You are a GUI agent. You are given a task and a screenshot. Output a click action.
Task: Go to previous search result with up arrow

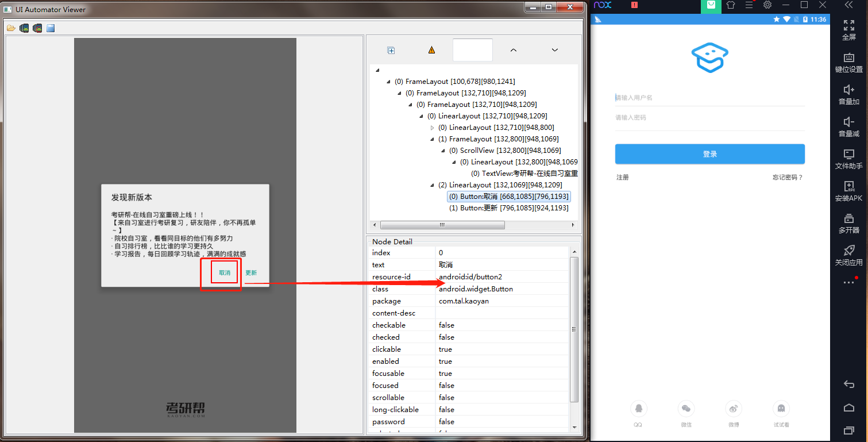514,50
